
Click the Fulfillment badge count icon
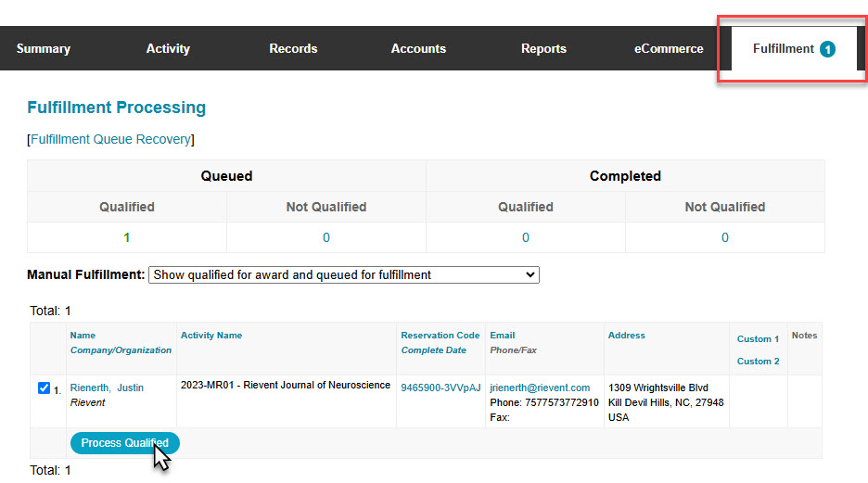coord(827,49)
